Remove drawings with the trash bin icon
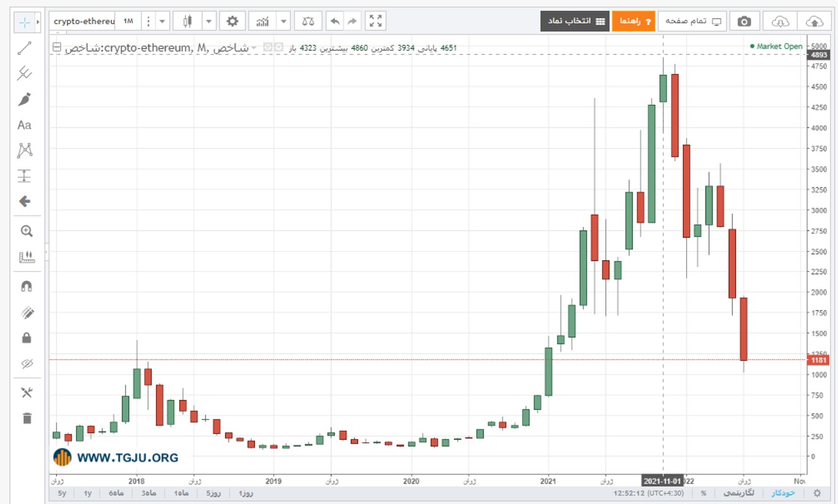The image size is (838, 504). (x=26, y=418)
